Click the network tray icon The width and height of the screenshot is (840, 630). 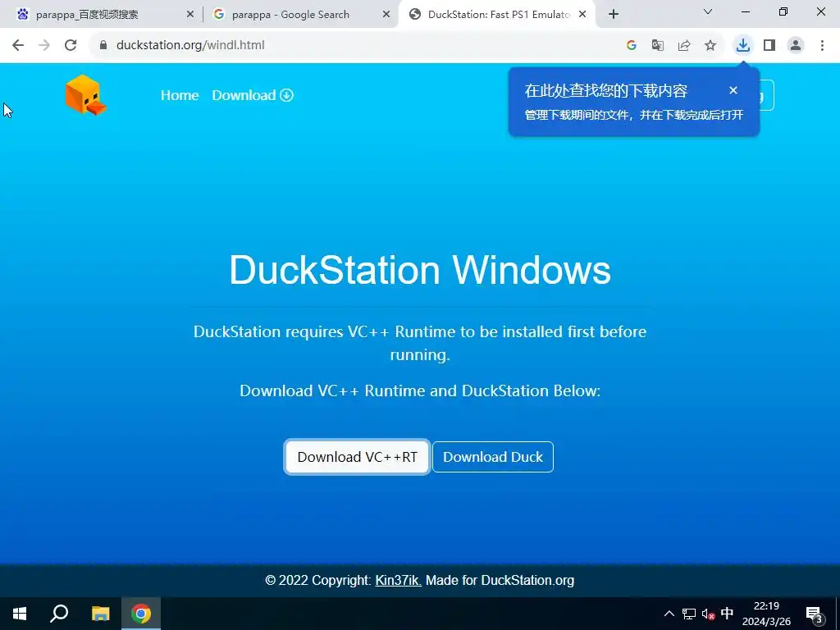pos(689,614)
